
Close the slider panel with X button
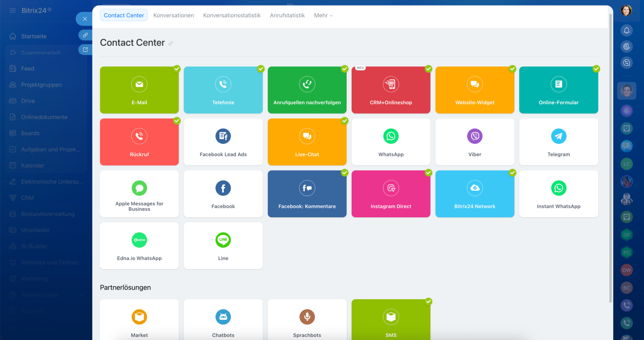coord(85,19)
